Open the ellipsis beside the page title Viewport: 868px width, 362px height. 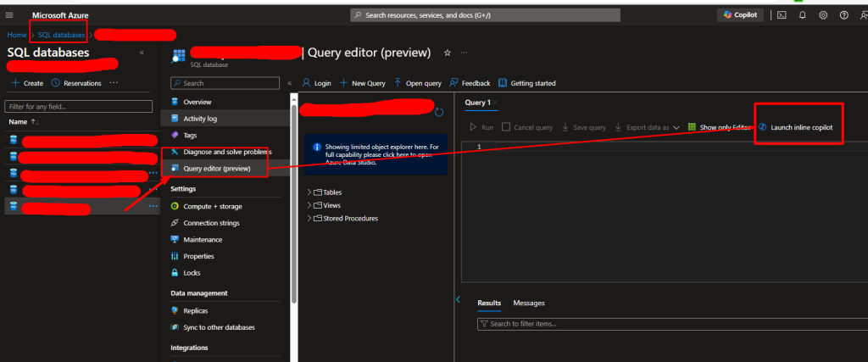tap(464, 53)
